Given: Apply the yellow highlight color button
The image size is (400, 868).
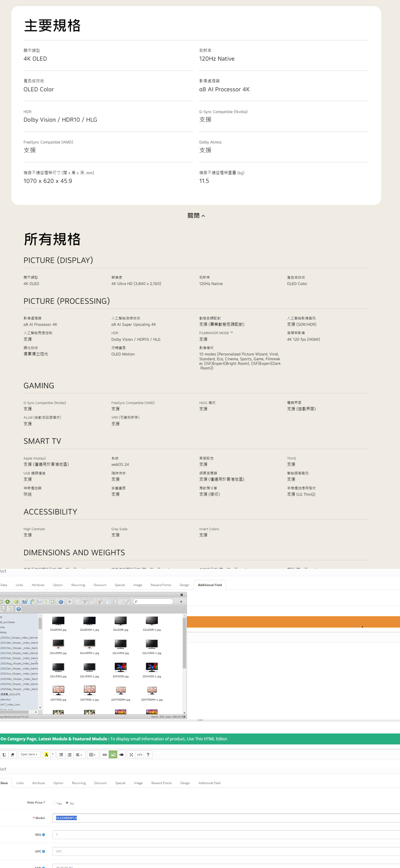Looking at the screenshot, I should (x=46, y=754).
